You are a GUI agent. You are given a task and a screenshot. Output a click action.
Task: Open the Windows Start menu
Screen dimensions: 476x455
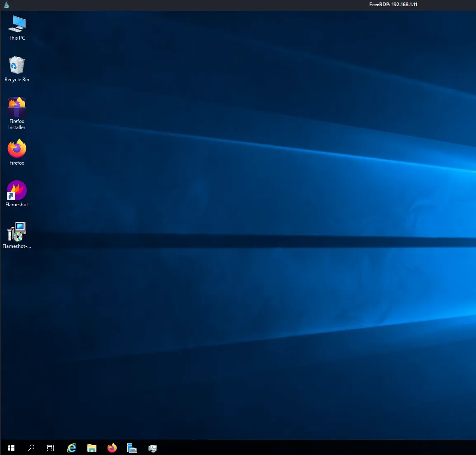click(11, 448)
